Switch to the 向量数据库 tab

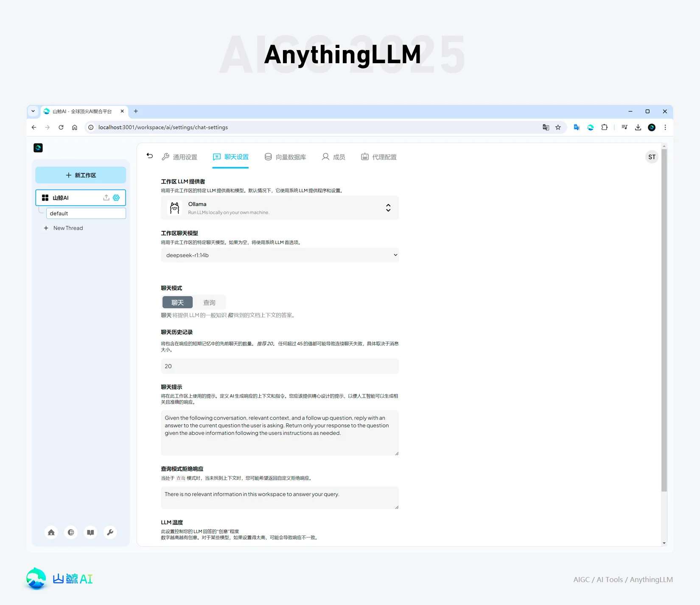click(x=285, y=157)
